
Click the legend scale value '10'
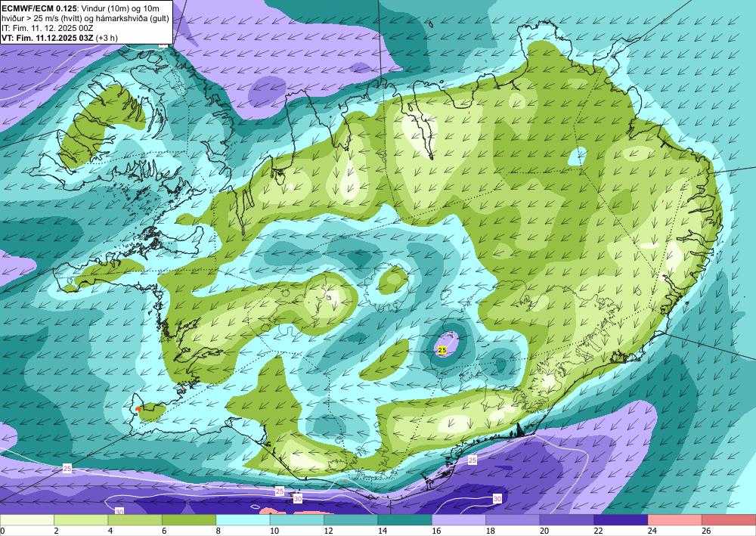coord(275,531)
